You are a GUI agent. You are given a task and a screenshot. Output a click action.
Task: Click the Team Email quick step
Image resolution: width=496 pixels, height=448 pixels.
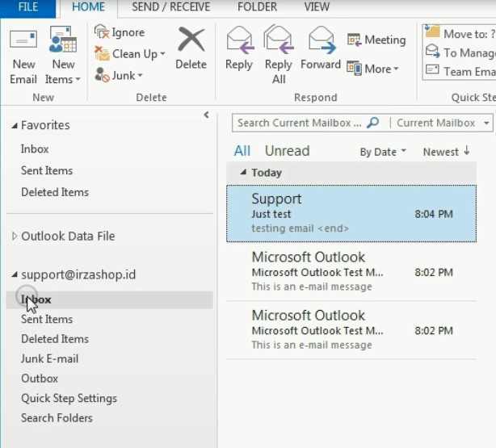(x=460, y=71)
